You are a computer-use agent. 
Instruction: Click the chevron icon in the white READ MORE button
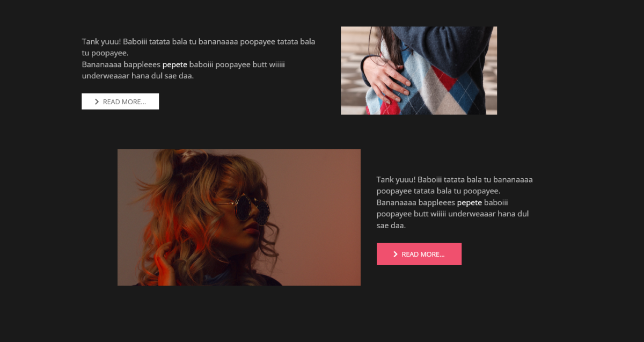point(97,101)
